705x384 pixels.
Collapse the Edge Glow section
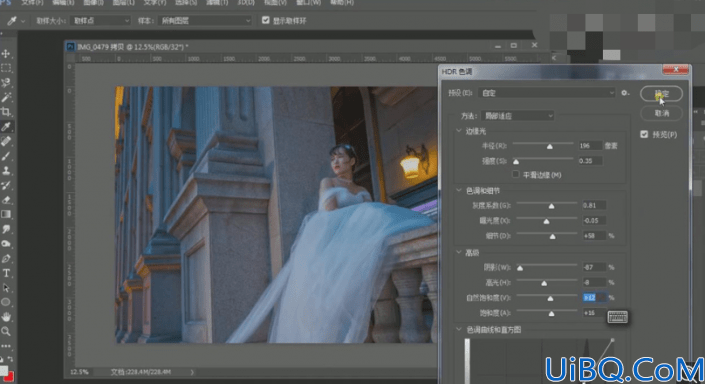click(x=459, y=131)
